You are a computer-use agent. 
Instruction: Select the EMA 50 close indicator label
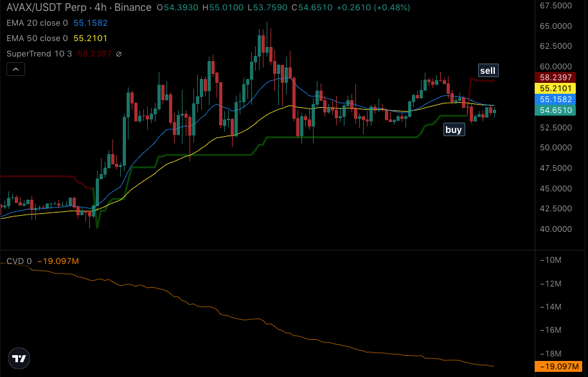tap(37, 39)
